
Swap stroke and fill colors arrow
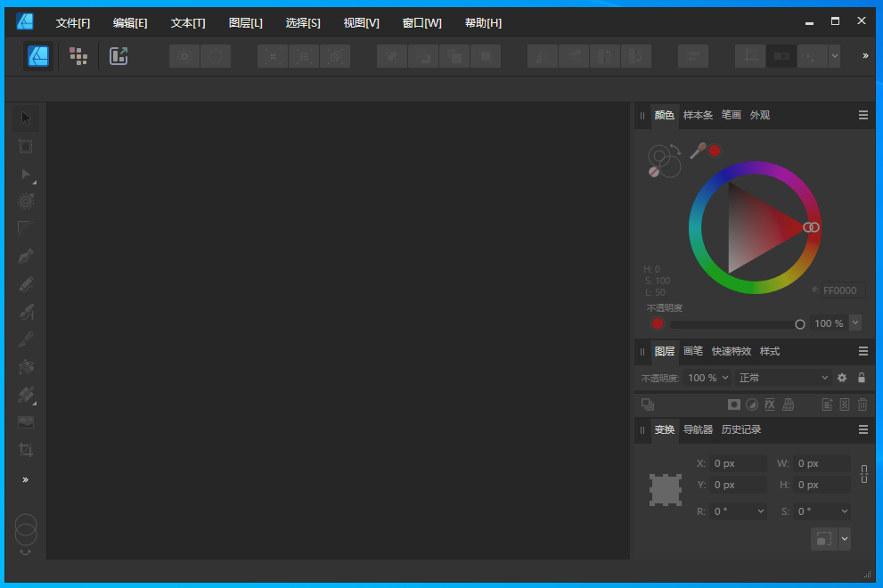(x=675, y=151)
